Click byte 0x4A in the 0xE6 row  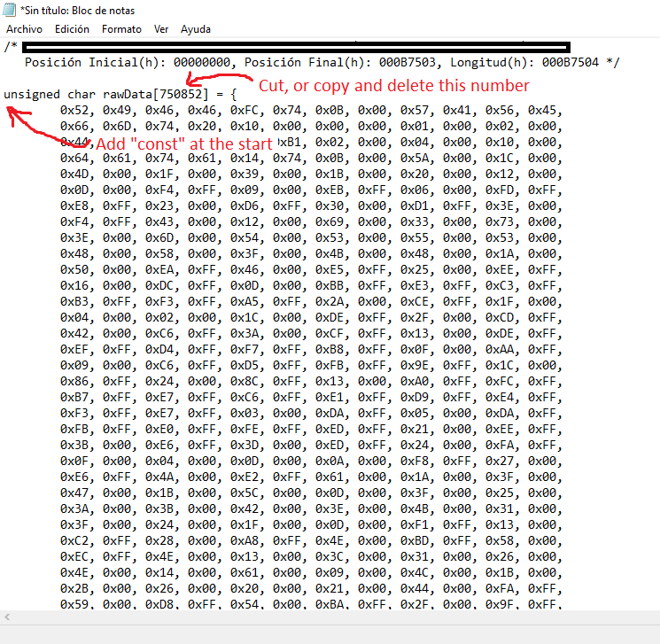click(x=159, y=477)
